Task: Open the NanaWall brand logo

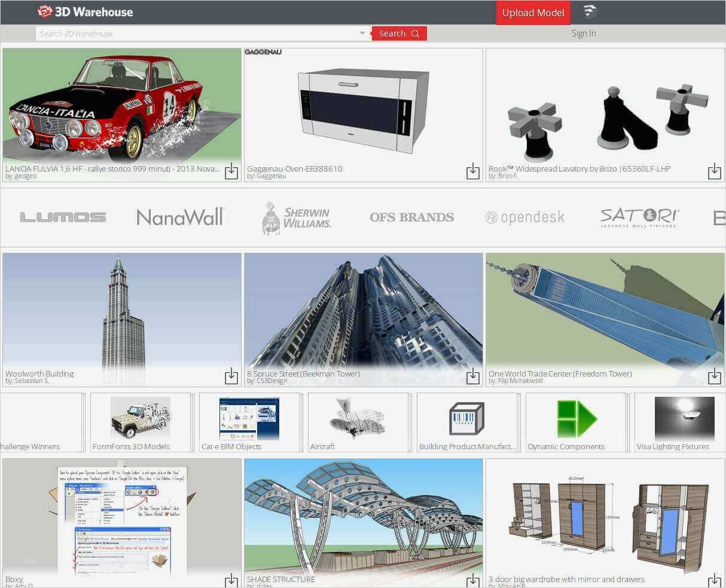Action: pyautogui.click(x=181, y=217)
